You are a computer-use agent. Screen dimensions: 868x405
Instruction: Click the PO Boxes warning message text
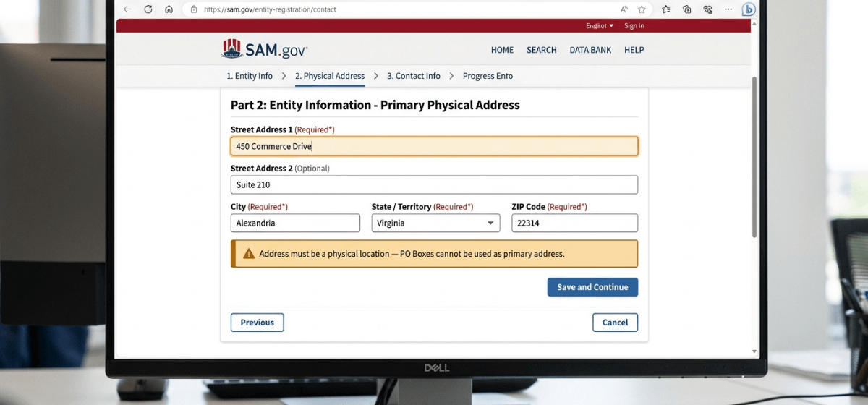(x=412, y=254)
